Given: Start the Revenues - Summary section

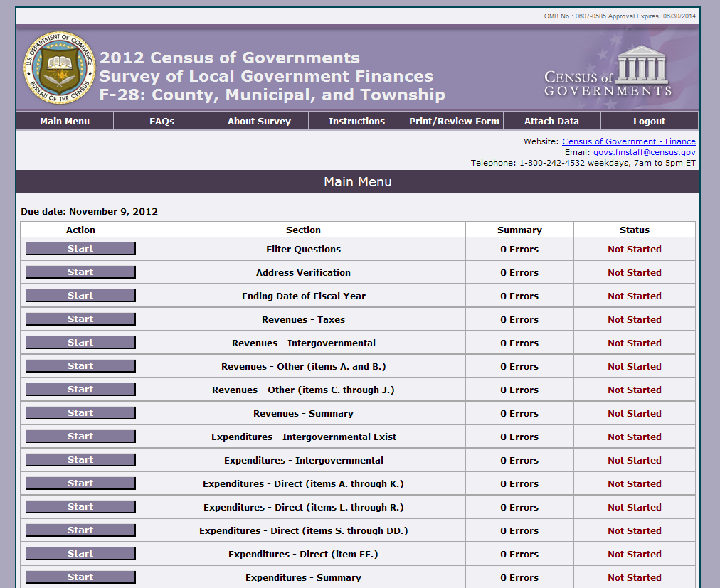Looking at the screenshot, I should click(x=81, y=413).
